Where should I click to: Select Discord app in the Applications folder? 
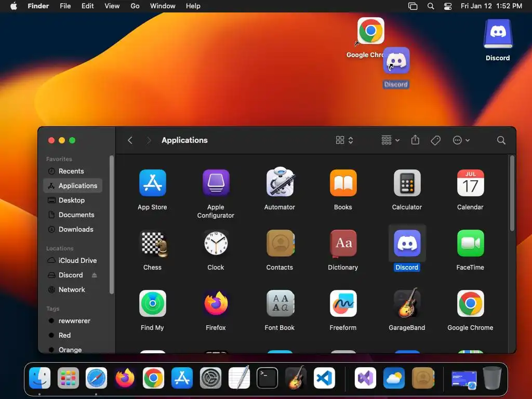click(407, 243)
